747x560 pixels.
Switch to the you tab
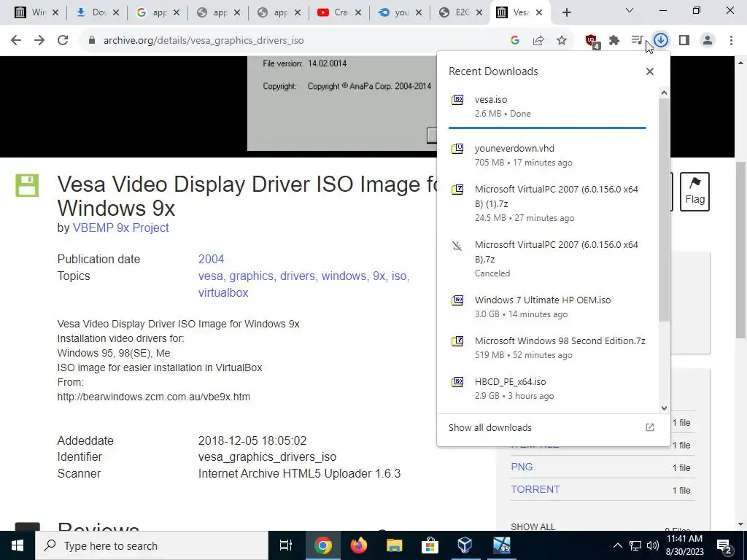[x=399, y=12]
